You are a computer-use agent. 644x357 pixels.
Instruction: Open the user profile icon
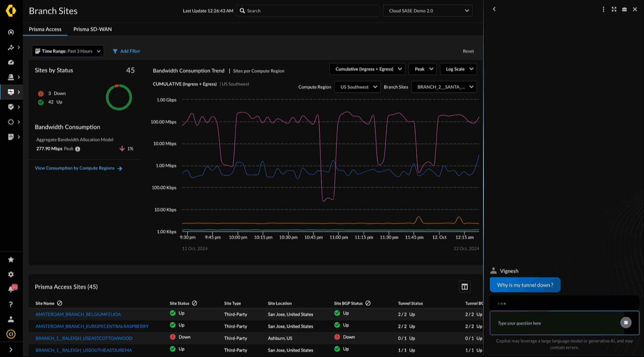click(11, 319)
